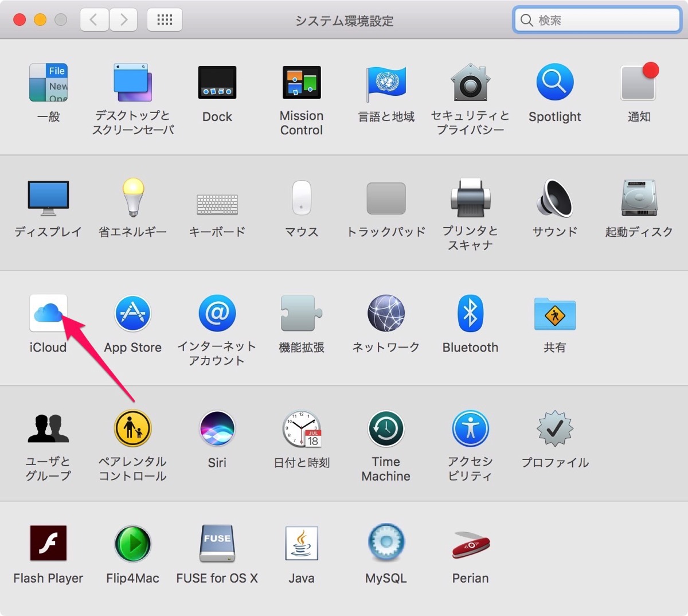Viewport: 688px width, 616px height.
Task: Open 省エネルギー energy saver pane
Action: (132, 198)
